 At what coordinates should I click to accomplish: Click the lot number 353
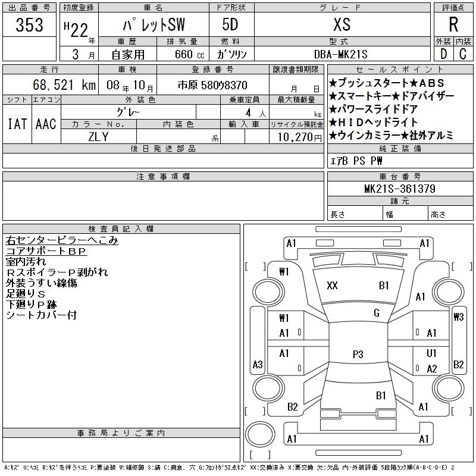30,25
